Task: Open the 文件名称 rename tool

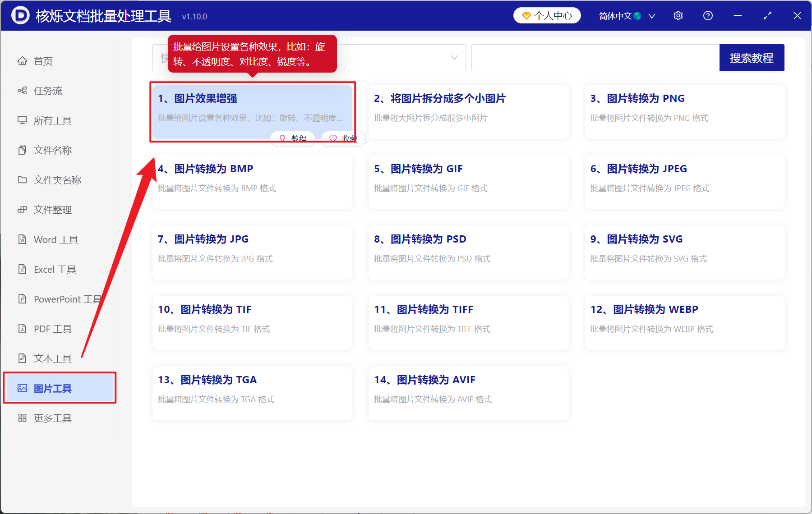Action: (53, 150)
